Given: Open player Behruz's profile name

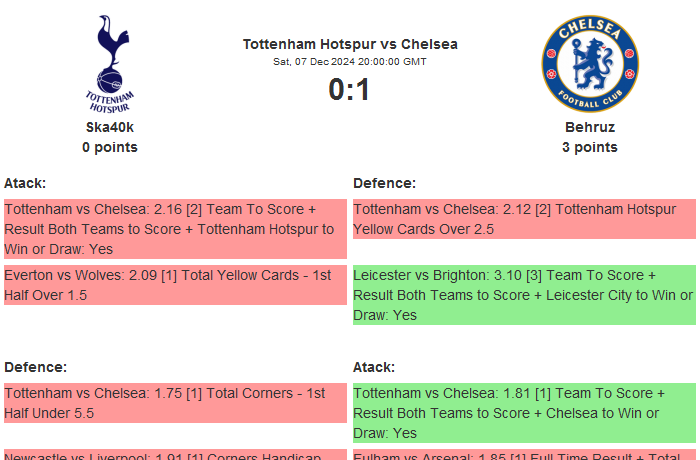Looking at the screenshot, I should (589, 127).
